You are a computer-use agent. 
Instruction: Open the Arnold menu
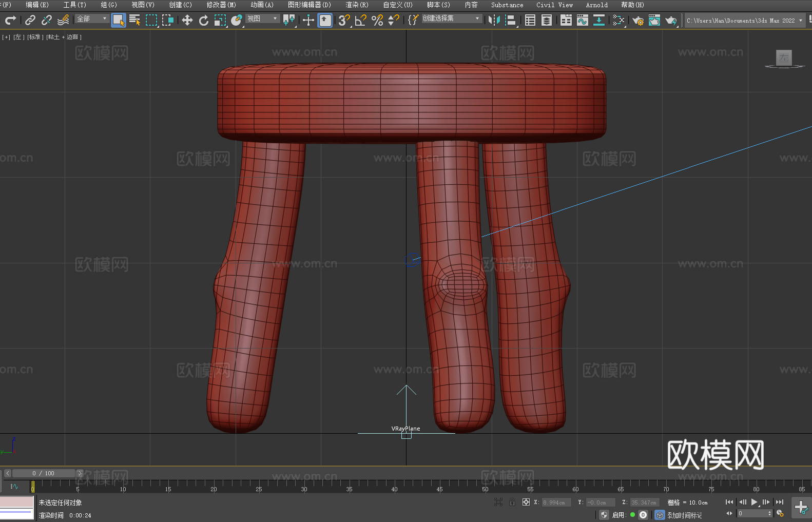coord(596,5)
